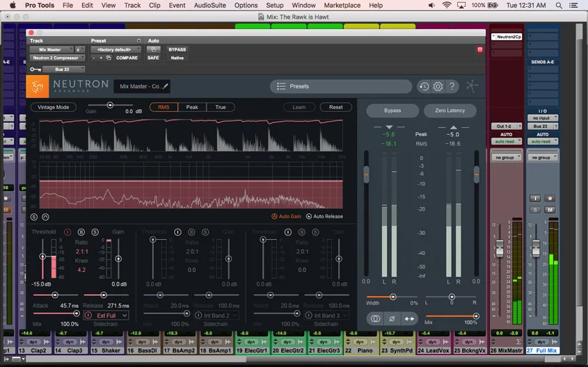The image size is (588, 367).
Task: Open Full Mix no group dropdown
Action: 542,158
